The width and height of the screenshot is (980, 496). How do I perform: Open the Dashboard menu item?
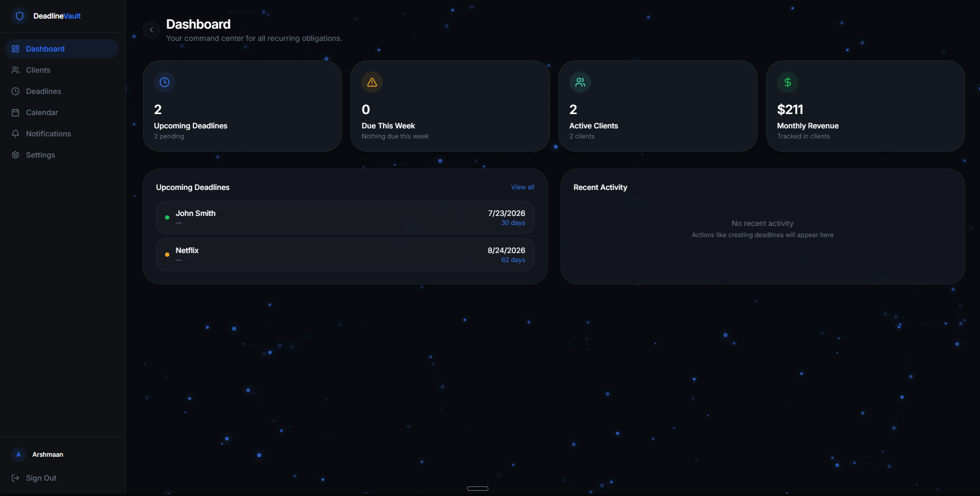coord(62,49)
